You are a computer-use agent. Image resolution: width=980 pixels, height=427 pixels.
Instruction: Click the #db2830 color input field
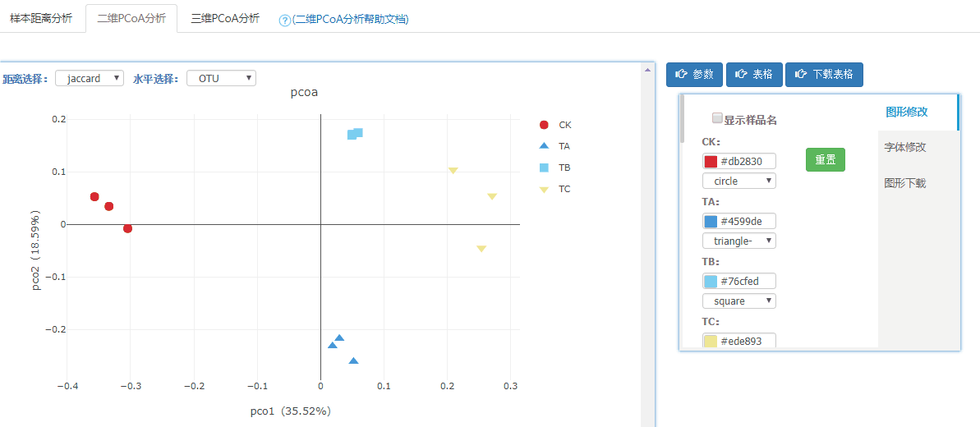(739, 161)
